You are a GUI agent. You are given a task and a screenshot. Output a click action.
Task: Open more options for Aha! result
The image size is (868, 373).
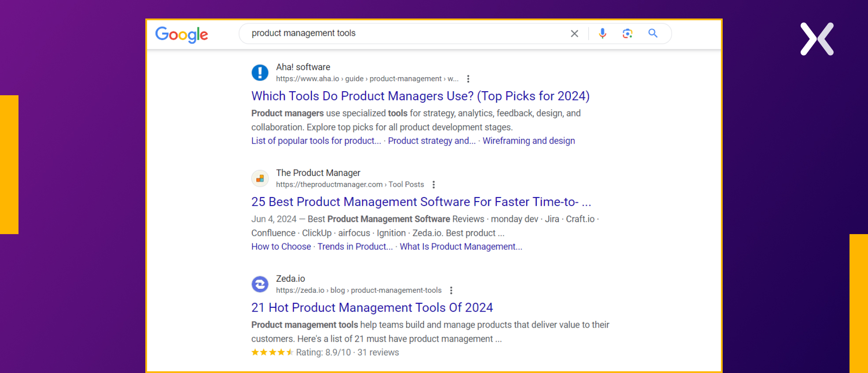click(468, 79)
